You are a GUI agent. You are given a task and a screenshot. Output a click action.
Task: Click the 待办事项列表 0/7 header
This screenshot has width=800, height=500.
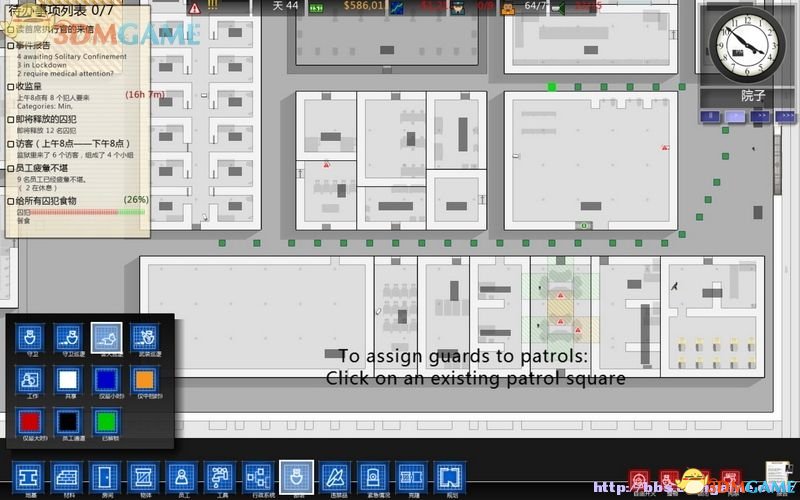tap(61, 10)
